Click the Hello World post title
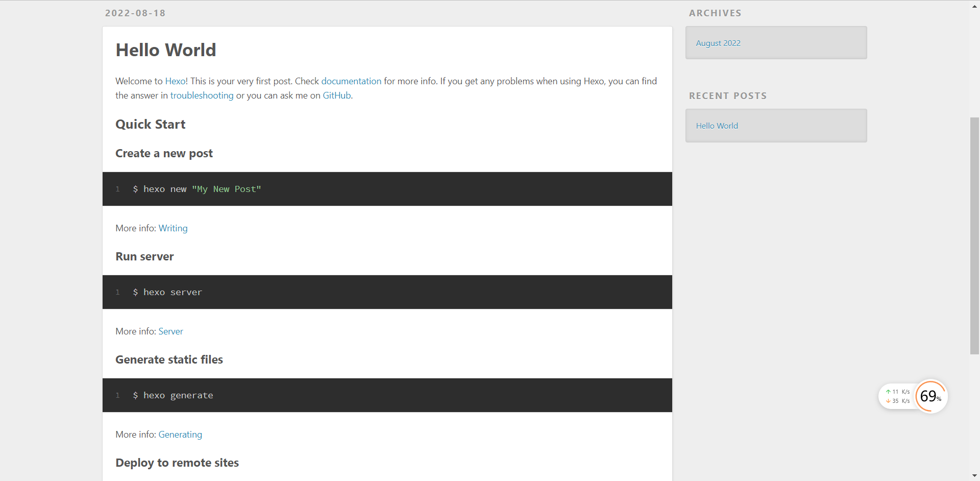 tap(166, 50)
